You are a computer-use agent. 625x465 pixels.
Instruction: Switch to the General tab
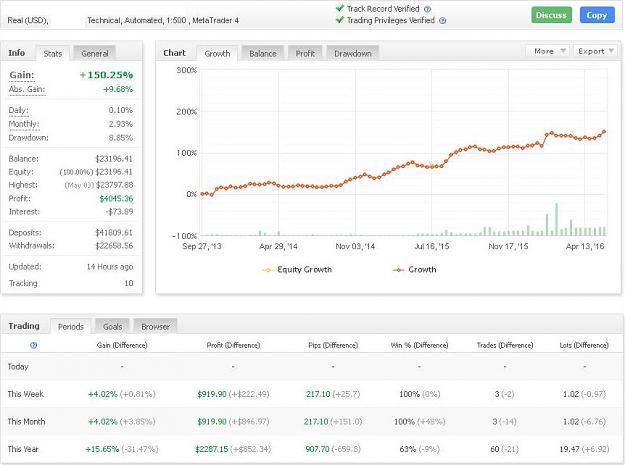94,53
